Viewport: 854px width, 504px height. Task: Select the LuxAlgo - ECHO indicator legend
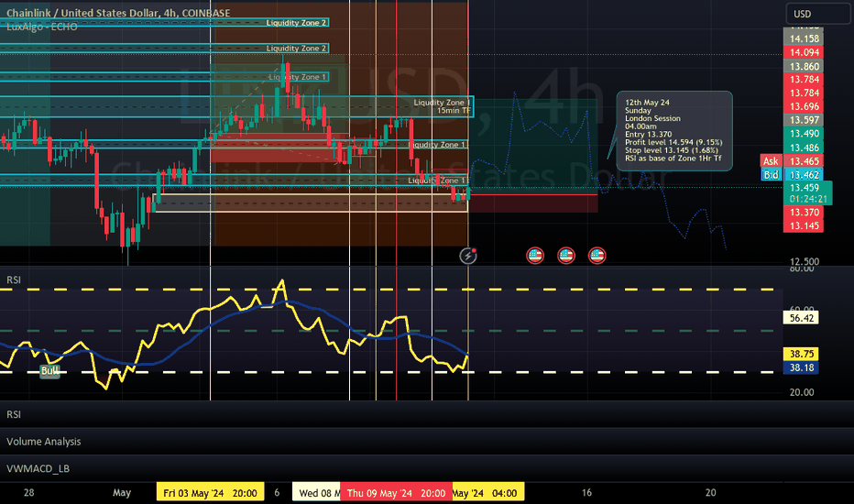point(41,27)
